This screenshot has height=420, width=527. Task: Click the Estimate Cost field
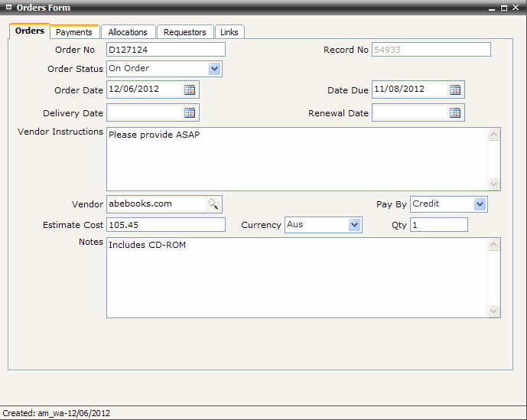point(165,225)
